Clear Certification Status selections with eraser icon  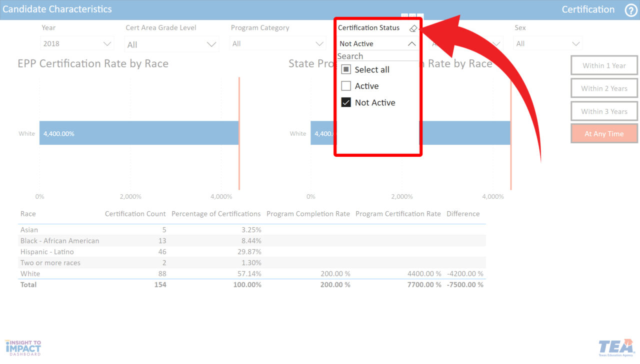coord(412,28)
